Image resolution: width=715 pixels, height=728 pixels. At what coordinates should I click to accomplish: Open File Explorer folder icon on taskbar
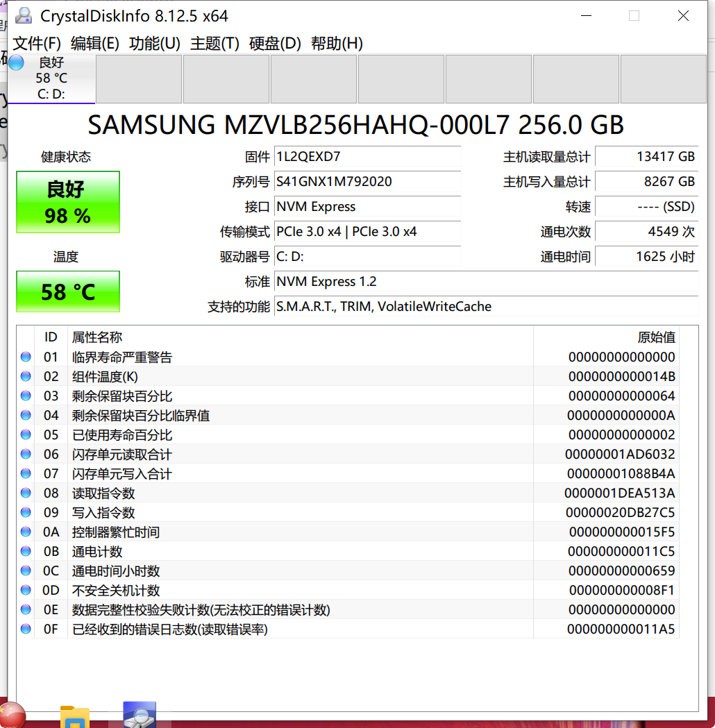(75, 717)
